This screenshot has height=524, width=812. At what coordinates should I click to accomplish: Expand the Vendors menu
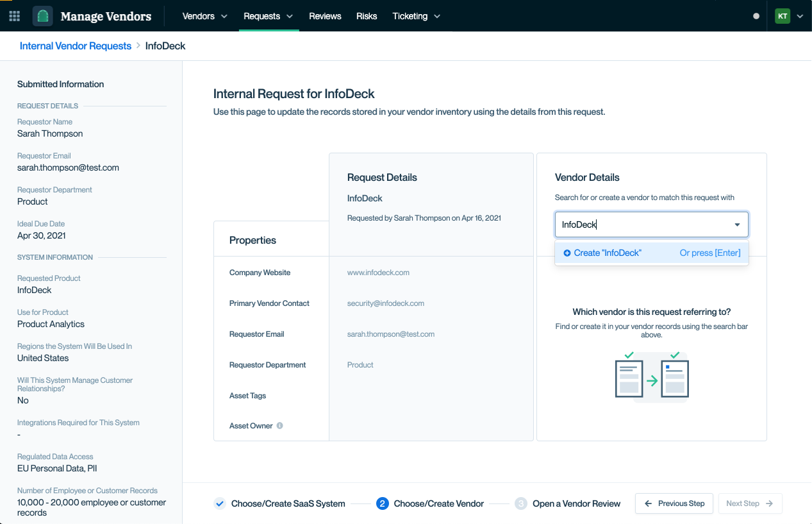205,16
